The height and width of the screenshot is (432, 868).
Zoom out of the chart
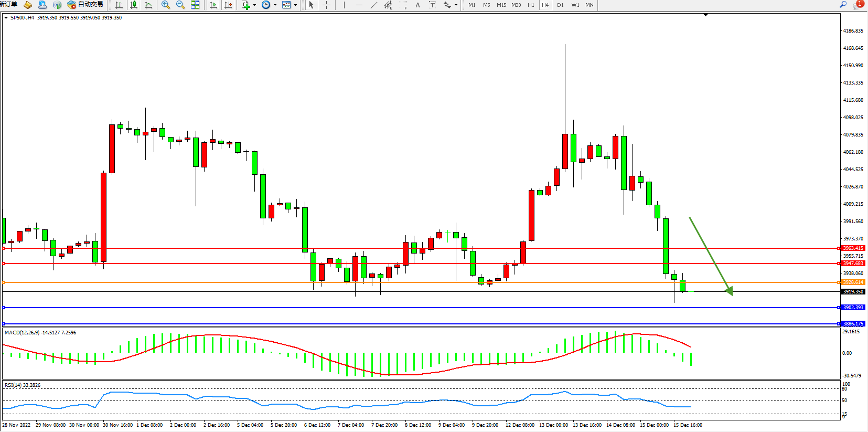point(180,5)
